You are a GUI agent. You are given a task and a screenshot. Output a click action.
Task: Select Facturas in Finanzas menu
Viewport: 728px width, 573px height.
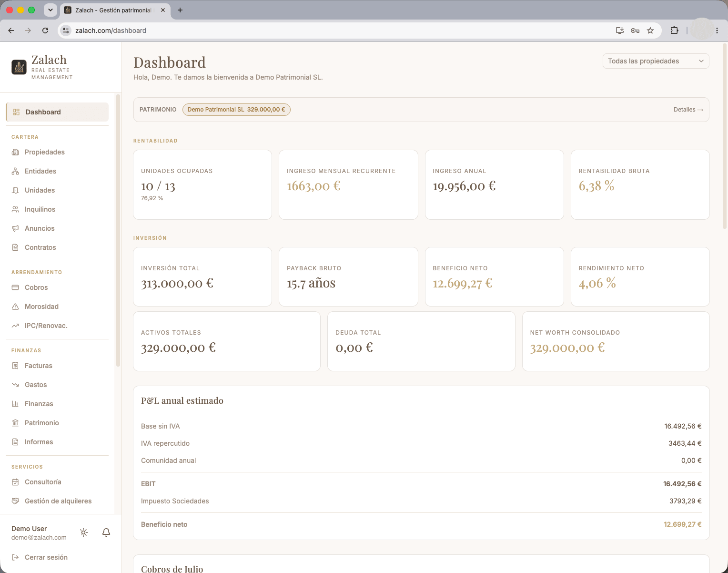(x=57, y=366)
